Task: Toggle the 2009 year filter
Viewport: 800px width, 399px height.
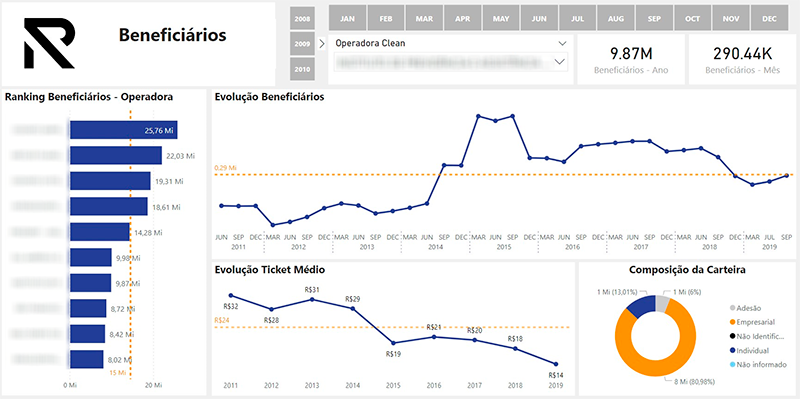Action: click(x=302, y=44)
